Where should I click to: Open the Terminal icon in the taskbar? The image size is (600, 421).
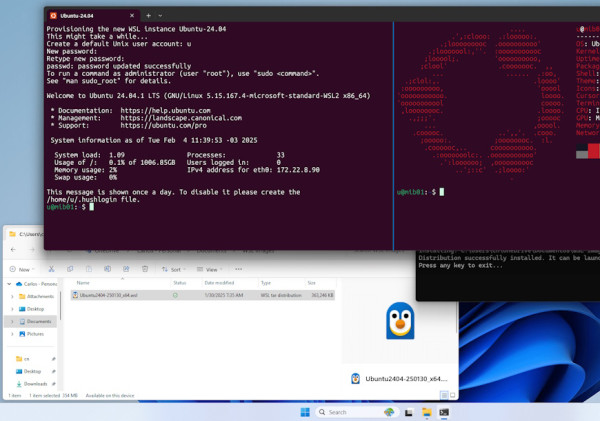point(444,412)
